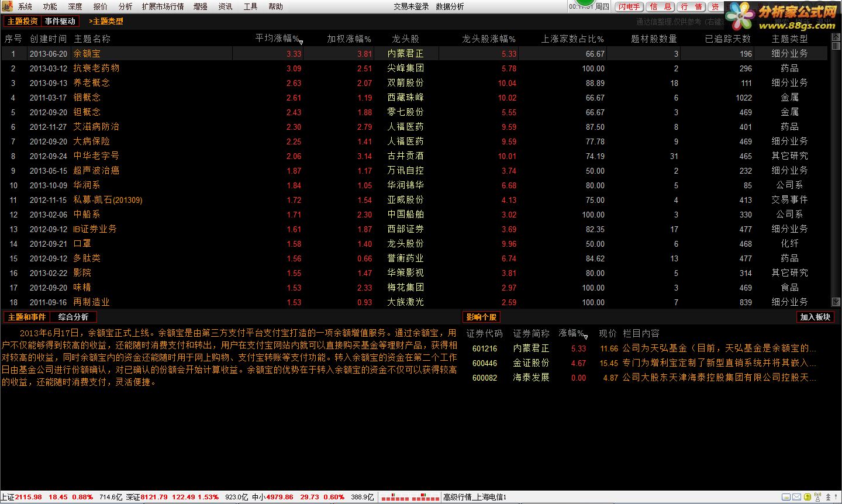Switch to 综合分析 tab
The image size is (842, 504).
tap(73, 317)
